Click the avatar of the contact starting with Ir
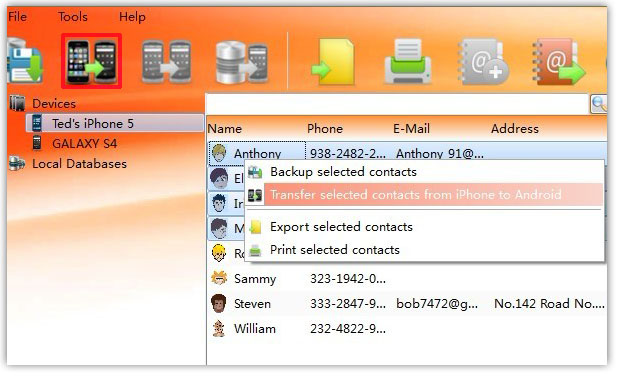The width and height of the screenshot is (617, 377). pyautogui.click(x=219, y=203)
